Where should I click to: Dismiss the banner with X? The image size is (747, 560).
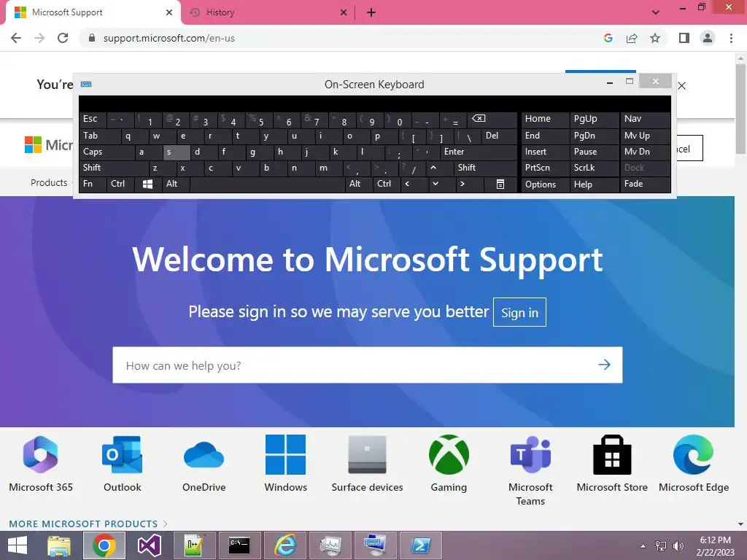click(x=682, y=86)
